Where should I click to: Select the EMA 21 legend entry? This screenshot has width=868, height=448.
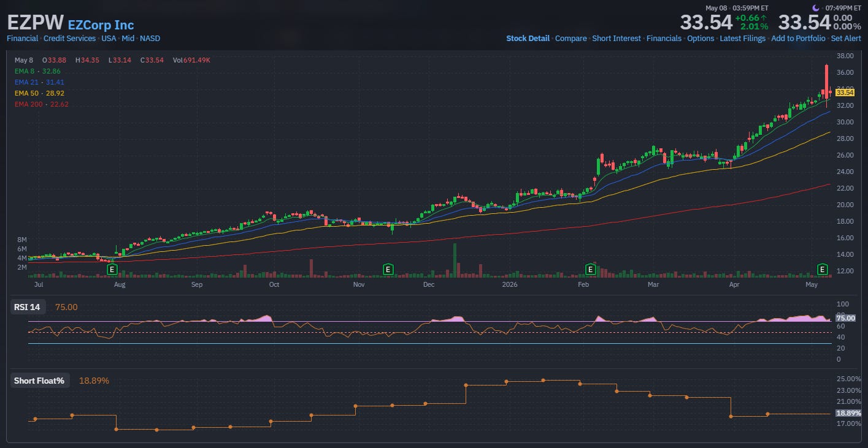[x=39, y=82]
